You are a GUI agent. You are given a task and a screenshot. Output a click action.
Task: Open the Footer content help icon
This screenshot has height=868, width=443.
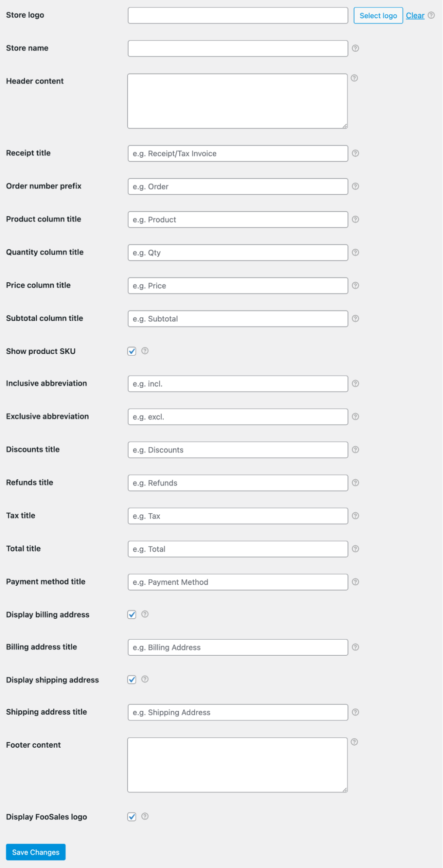pos(354,742)
